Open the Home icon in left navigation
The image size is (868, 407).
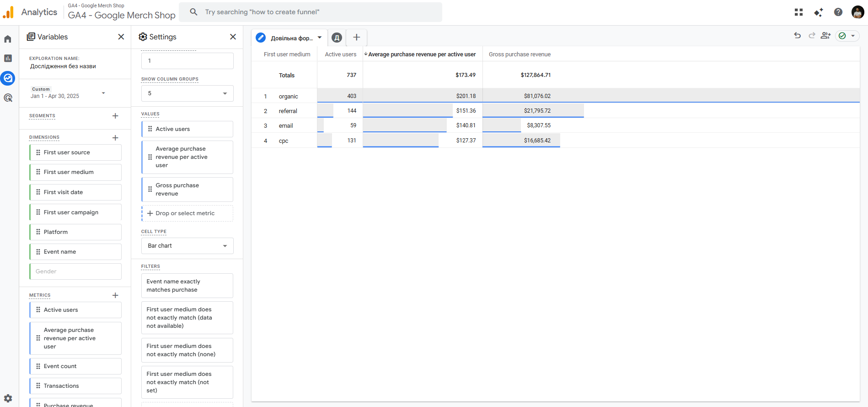click(8, 39)
